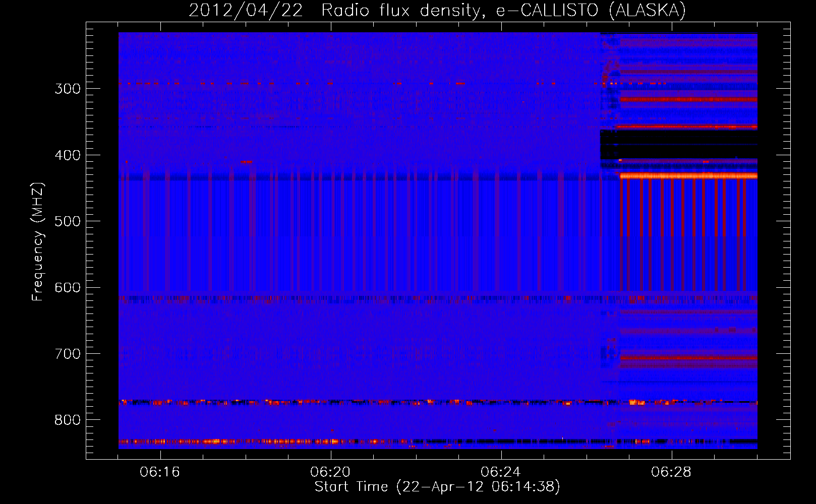Click the black data gap near 380 MHz
816x504 pixels.
click(679, 145)
